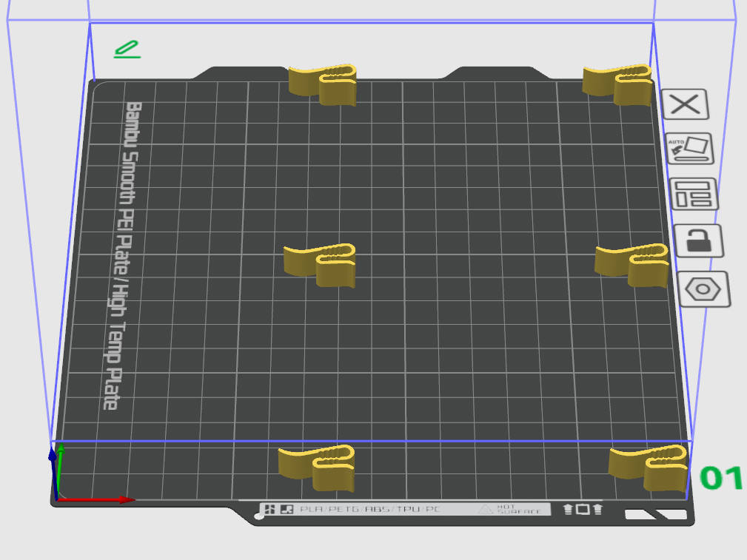Screen dimensions: 747x560
Task: Toggle the plate lock padlock icon
Action: [699, 241]
